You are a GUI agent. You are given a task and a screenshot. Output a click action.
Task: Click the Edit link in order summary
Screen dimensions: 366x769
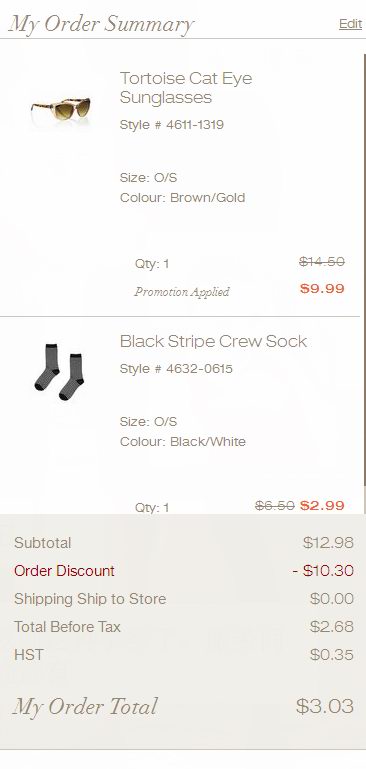(x=350, y=24)
